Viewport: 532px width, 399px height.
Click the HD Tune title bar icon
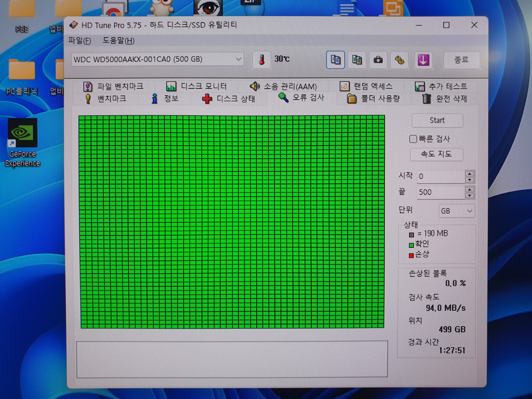[x=74, y=25]
